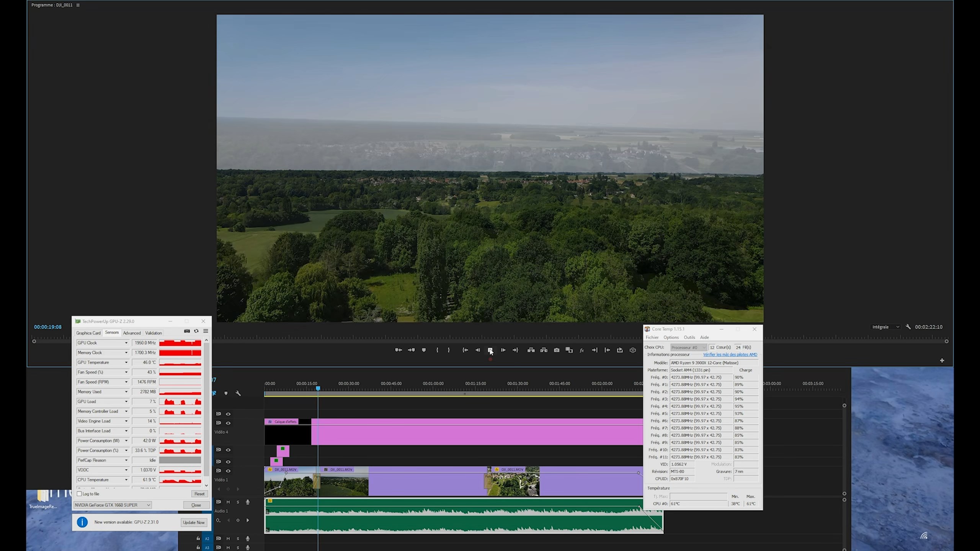Click the Lift button icon

point(531,350)
